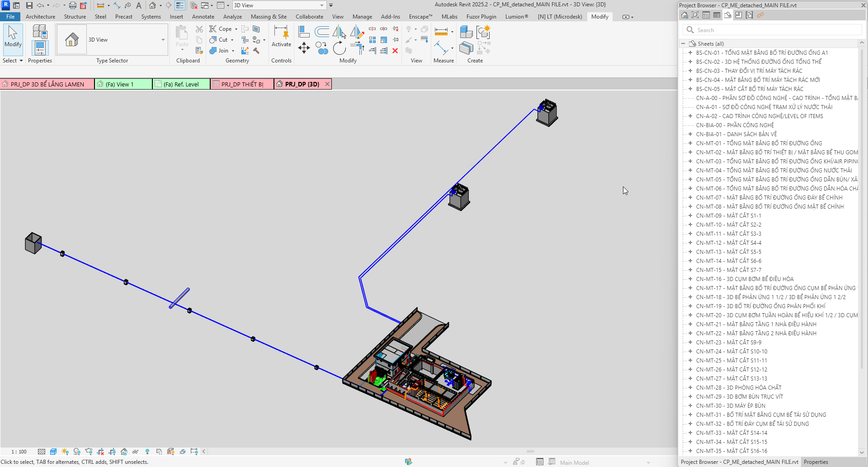868x467 pixels.
Task: Click the Demolish hammer icon
Action: pyautogui.click(x=256, y=51)
